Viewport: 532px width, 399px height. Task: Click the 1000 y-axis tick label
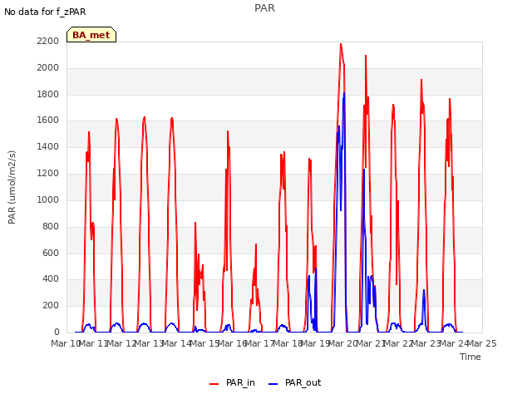point(48,199)
